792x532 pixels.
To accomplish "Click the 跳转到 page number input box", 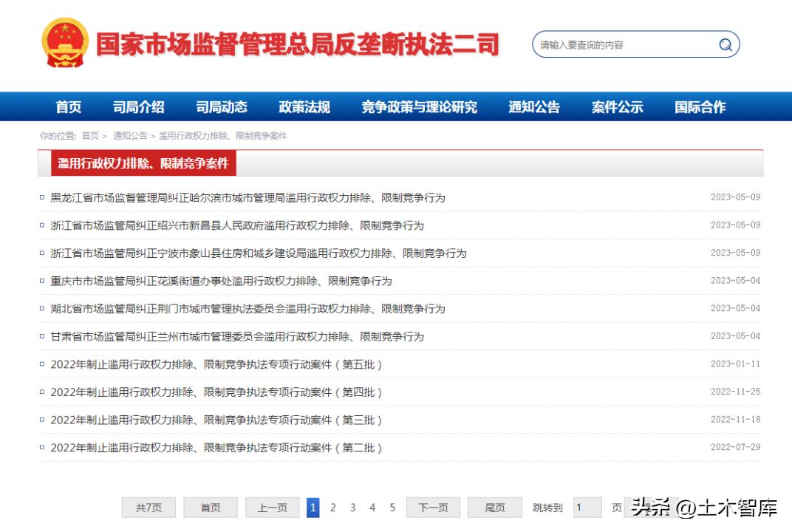I will click(587, 508).
